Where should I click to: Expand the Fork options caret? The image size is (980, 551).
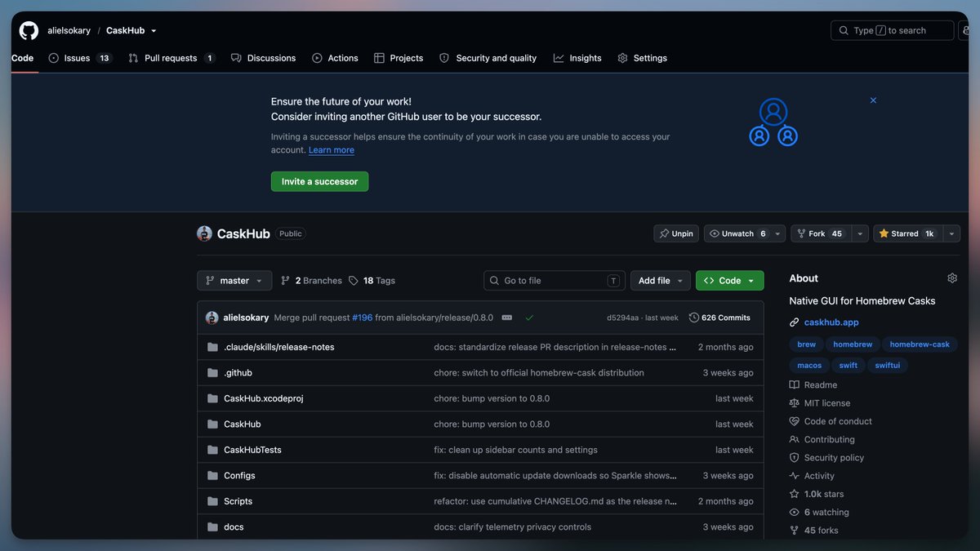click(x=860, y=233)
